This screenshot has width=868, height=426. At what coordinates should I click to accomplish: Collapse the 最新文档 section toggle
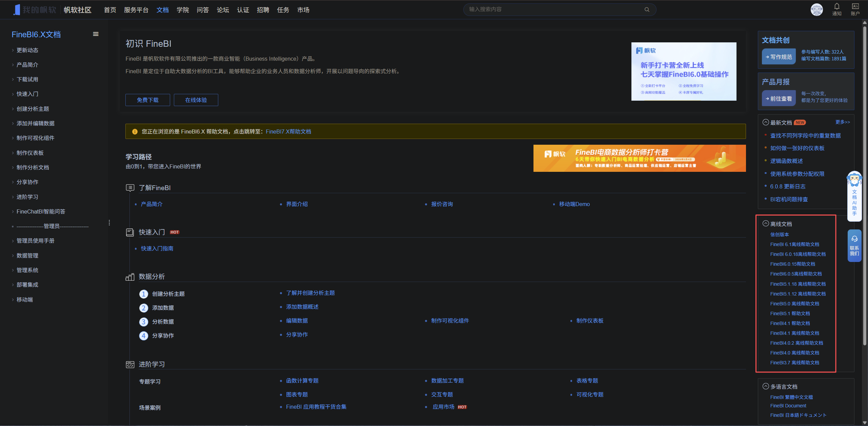tap(765, 122)
